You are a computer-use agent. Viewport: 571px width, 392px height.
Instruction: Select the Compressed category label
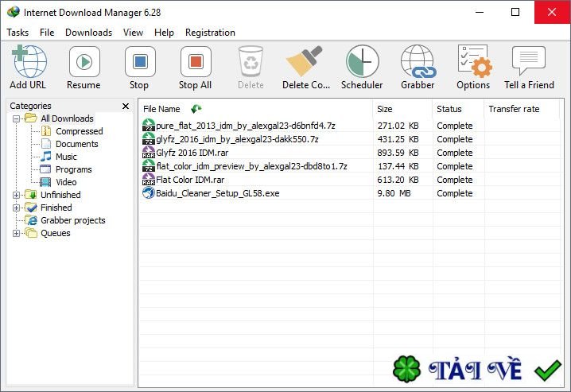pyautogui.click(x=79, y=131)
